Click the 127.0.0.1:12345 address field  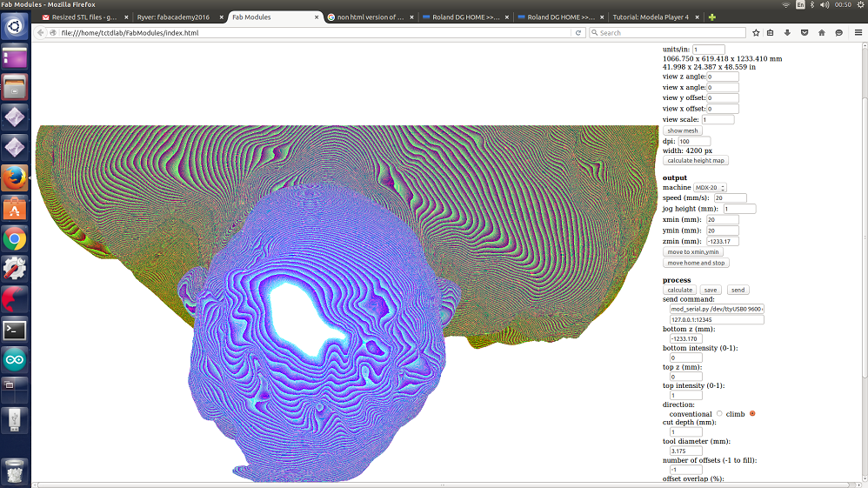(717, 319)
